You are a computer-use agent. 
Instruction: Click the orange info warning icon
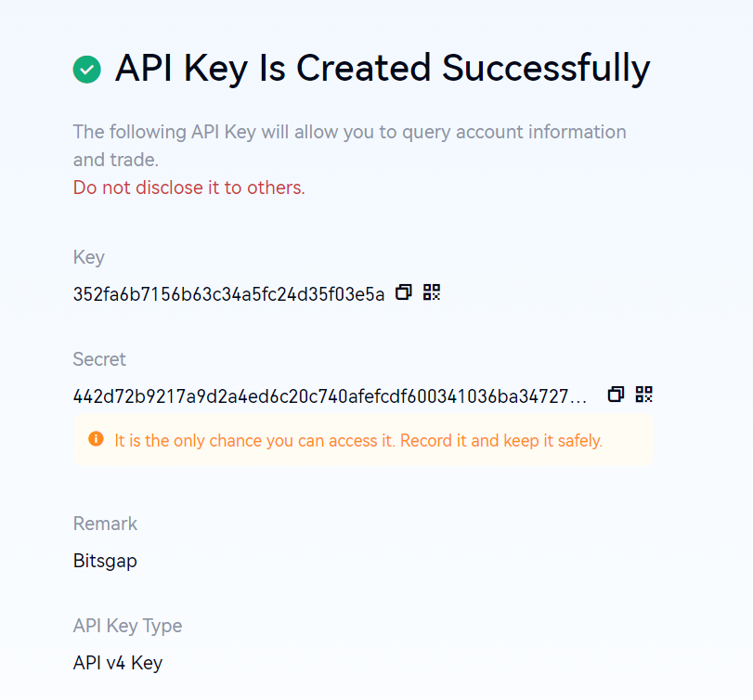pos(96,439)
